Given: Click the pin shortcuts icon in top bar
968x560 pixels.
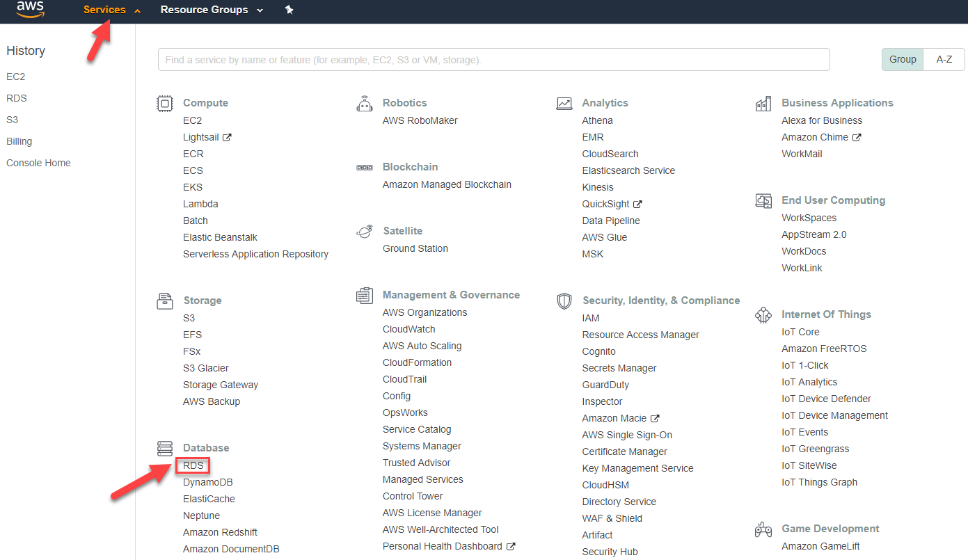Looking at the screenshot, I should [x=289, y=10].
